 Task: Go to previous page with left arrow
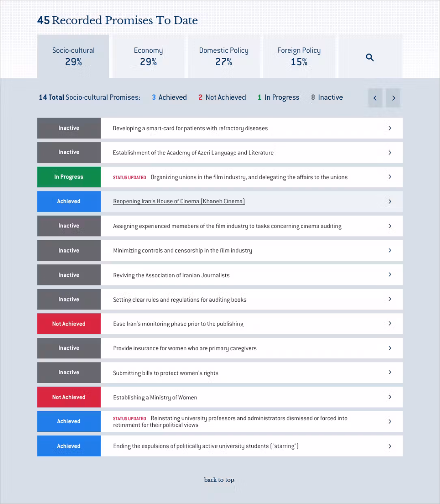click(375, 98)
